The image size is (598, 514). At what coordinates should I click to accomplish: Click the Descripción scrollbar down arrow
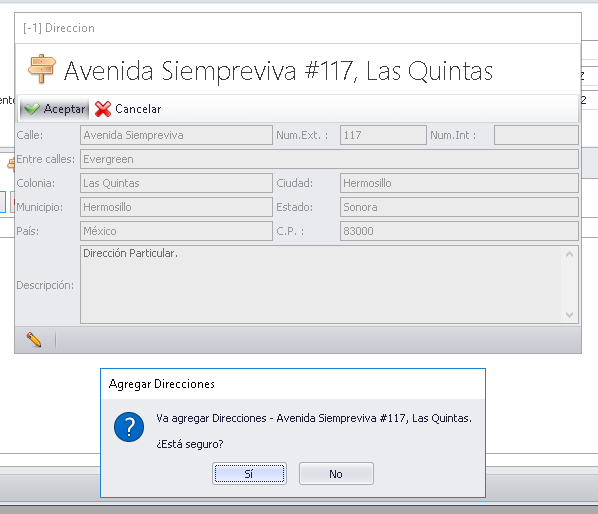(569, 315)
